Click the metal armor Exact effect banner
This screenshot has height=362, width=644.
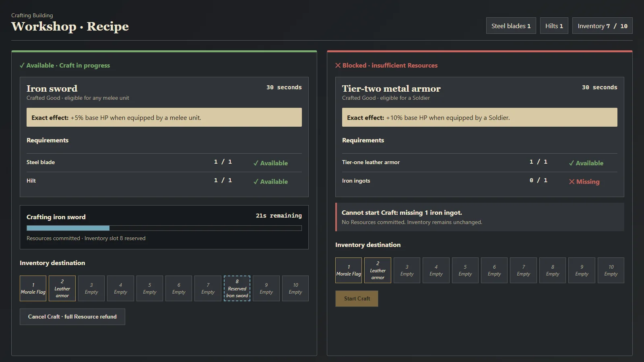pos(480,117)
